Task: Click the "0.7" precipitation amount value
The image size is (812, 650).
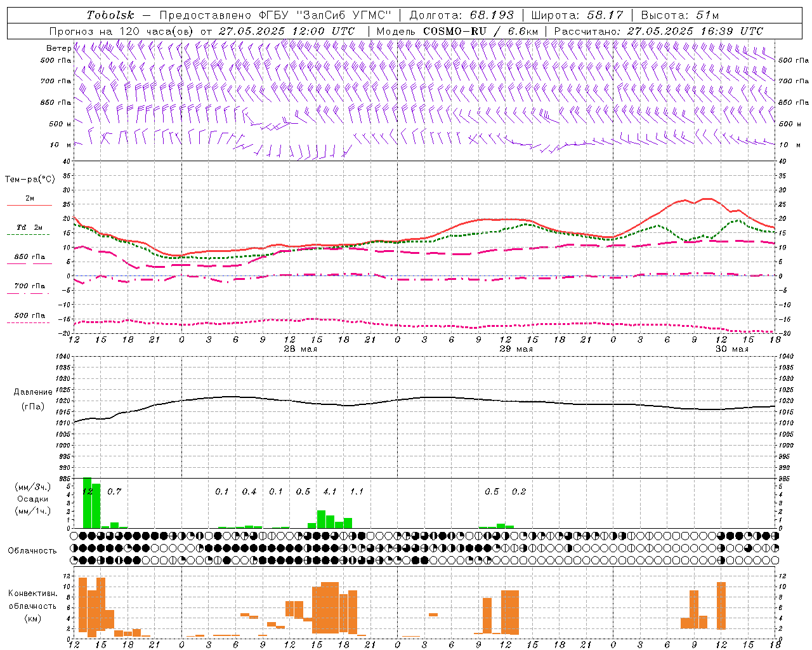Action: tap(114, 491)
